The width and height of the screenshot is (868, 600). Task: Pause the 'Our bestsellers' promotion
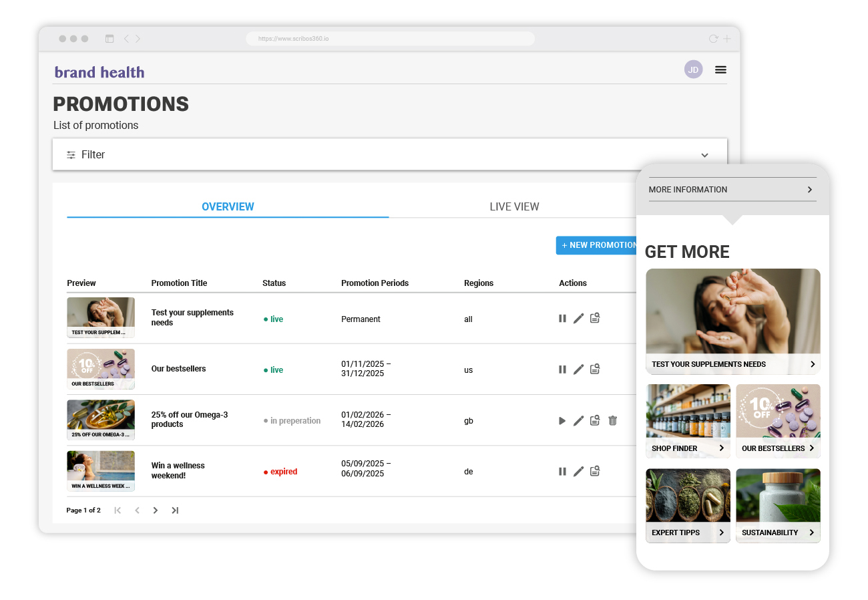[562, 369]
